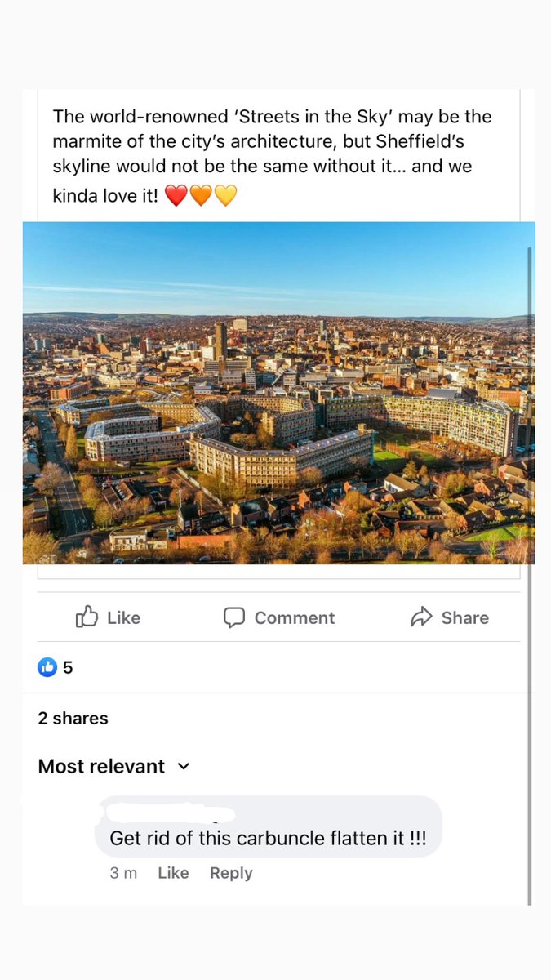Click the chevron beside Most relevant
The width and height of the screenshot is (551, 980).
(184, 767)
